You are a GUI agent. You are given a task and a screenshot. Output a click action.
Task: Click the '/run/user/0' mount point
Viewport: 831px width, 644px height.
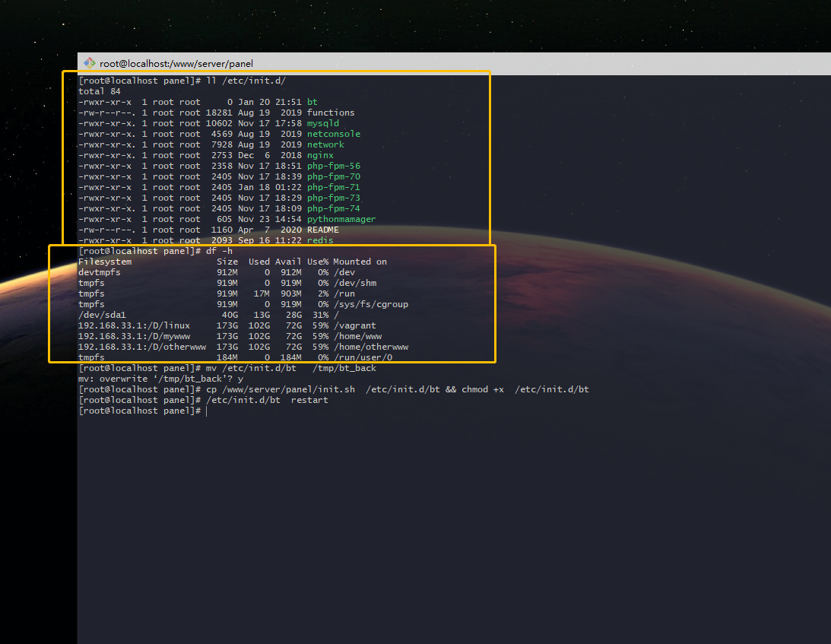363,357
